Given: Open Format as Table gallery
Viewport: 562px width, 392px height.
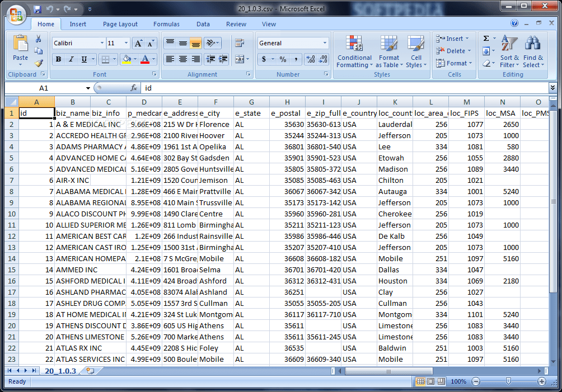Looking at the screenshot, I should 389,51.
